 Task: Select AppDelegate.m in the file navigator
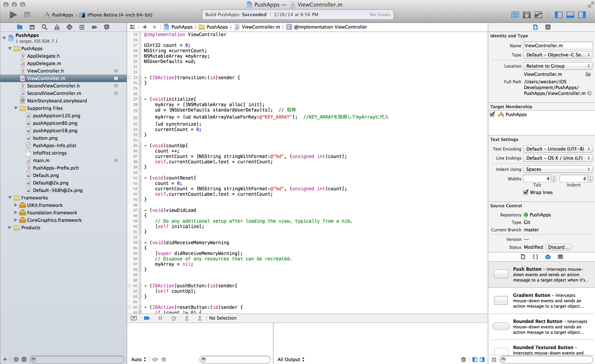pyautogui.click(x=44, y=63)
